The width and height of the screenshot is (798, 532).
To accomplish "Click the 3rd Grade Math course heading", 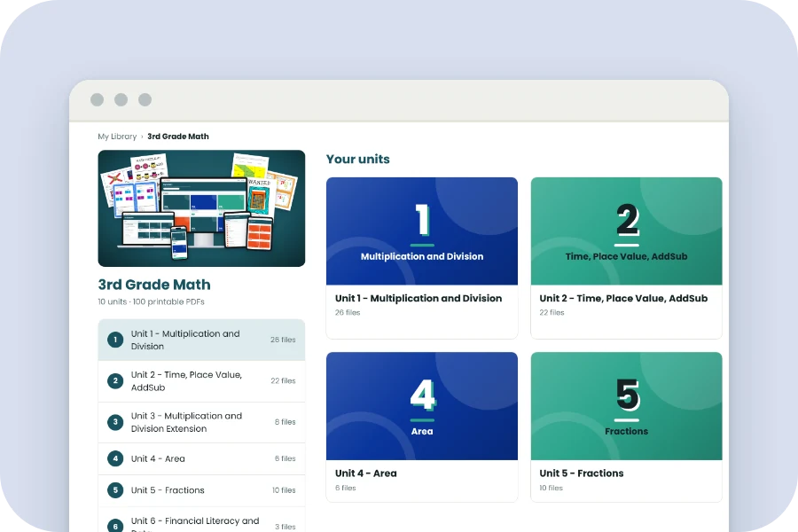I will [154, 285].
